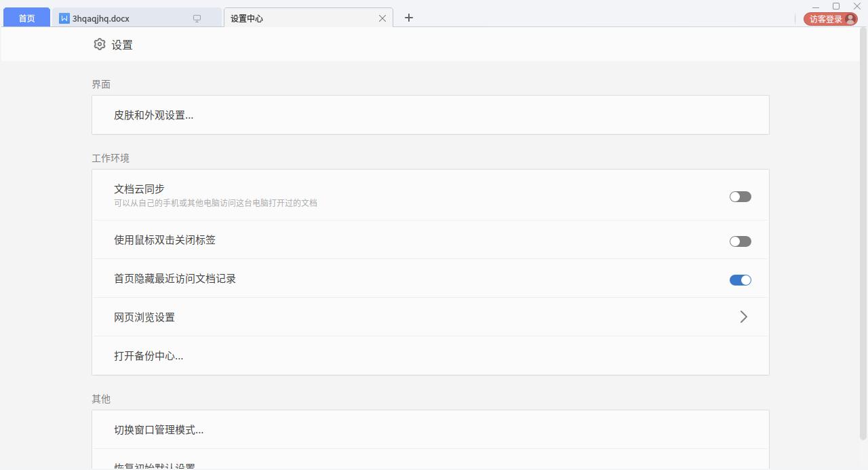Screen dimensions: 868x470
Task: Toggle 文档云同步 switch
Action: pos(741,197)
